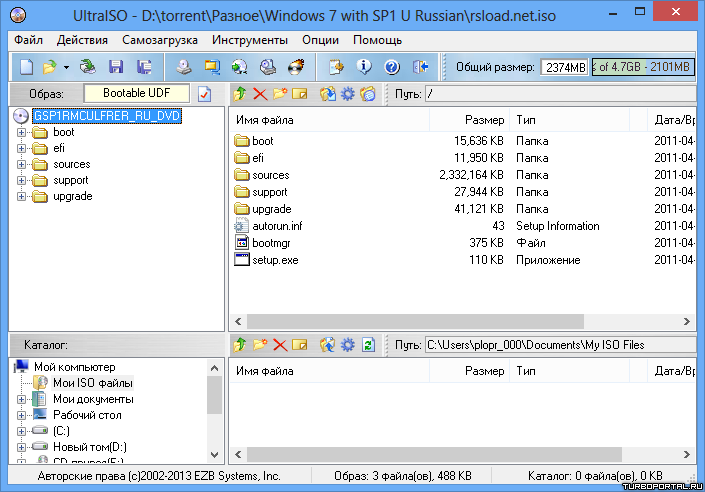Click the refresh icon in catalog toolbar
This screenshot has width=705, height=492.
tap(368, 345)
